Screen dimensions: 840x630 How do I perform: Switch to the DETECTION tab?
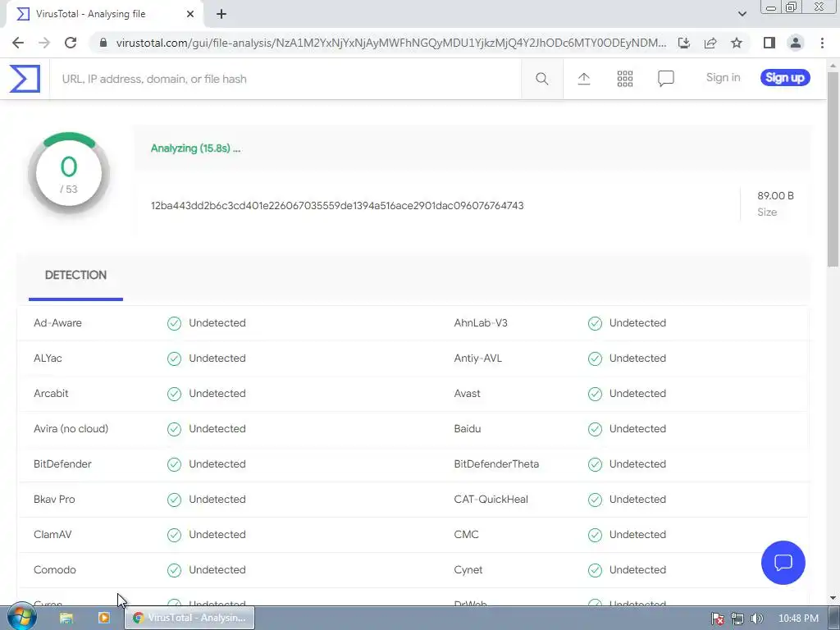click(75, 276)
